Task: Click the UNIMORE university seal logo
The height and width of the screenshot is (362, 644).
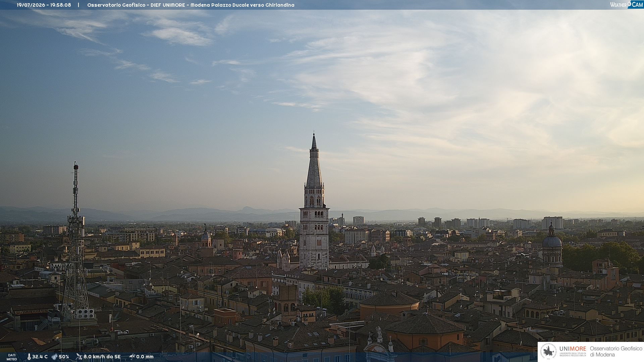Action: point(548,351)
